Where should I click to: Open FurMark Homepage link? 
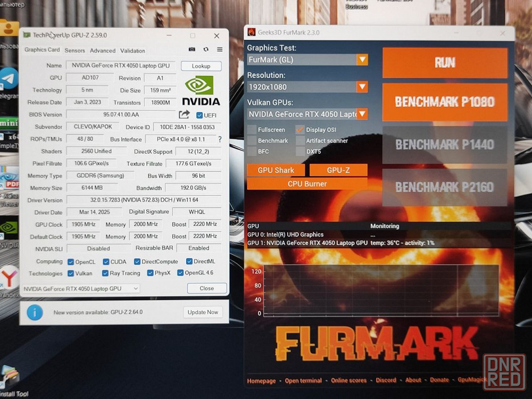(261, 381)
